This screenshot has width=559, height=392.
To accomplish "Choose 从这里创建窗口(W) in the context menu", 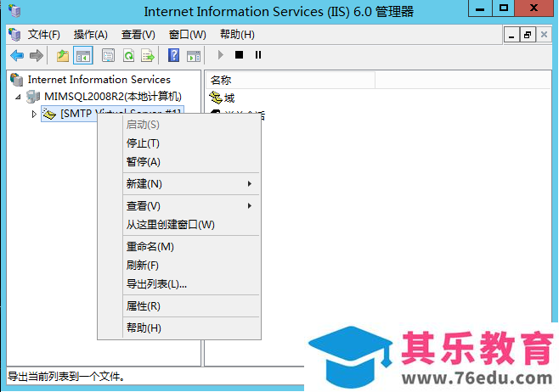I will 191,225.
